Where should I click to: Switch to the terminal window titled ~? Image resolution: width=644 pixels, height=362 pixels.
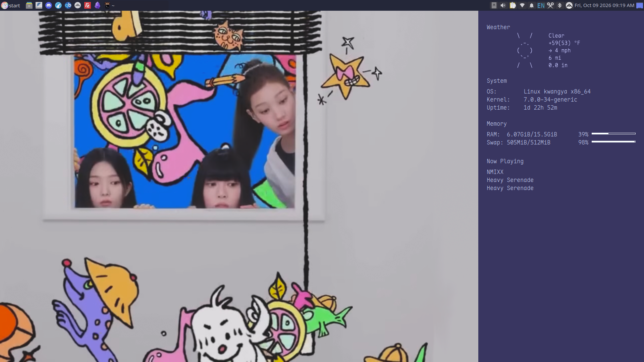coord(110,5)
